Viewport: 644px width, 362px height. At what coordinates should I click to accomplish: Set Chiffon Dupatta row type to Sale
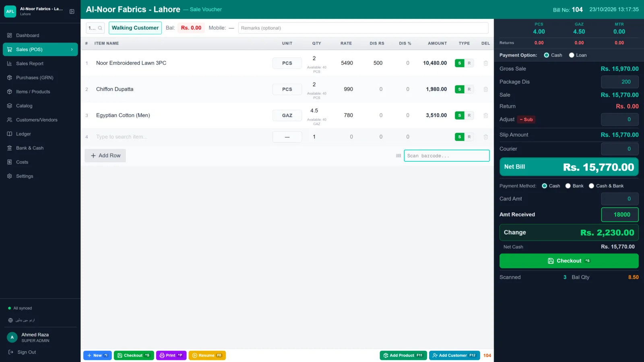(x=460, y=89)
